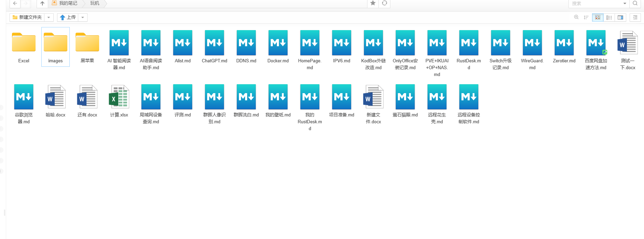
Task: Expand the search options dropdown arrow
Action: 625,3
